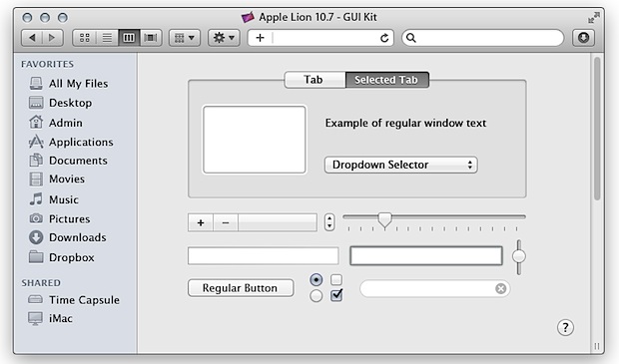Open Admin home folder in sidebar
This screenshot has height=364, width=619.
point(56,123)
